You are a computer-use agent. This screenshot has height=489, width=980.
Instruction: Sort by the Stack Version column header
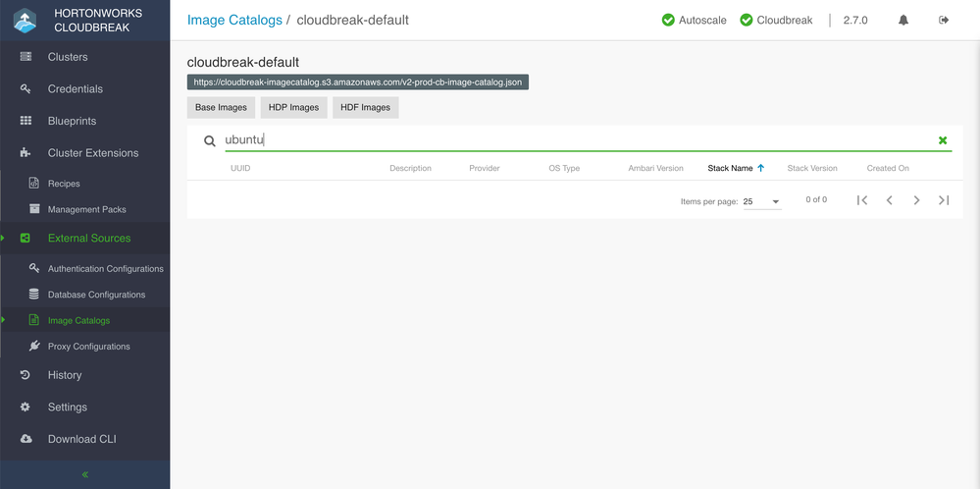[812, 168]
